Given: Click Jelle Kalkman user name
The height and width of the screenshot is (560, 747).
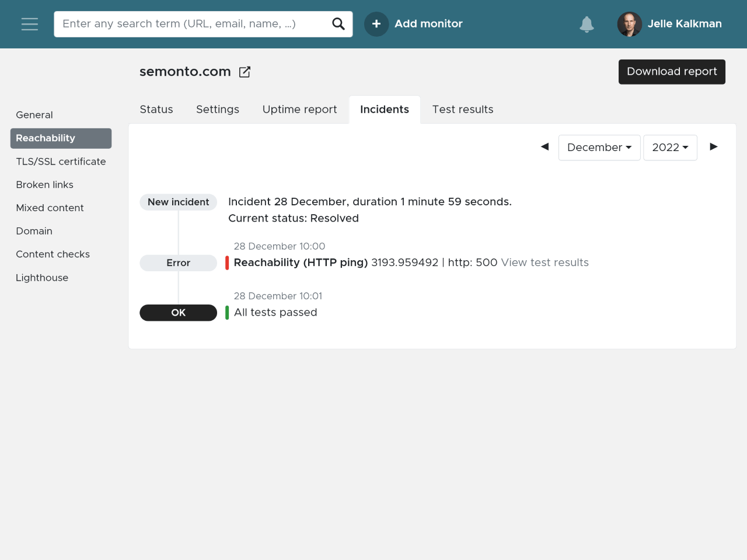Looking at the screenshot, I should (685, 24).
